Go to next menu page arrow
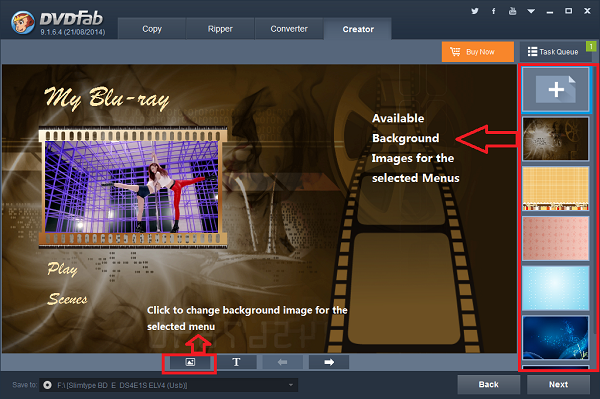Image resolution: width=600 pixels, height=399 pixels. click(329, 362)
